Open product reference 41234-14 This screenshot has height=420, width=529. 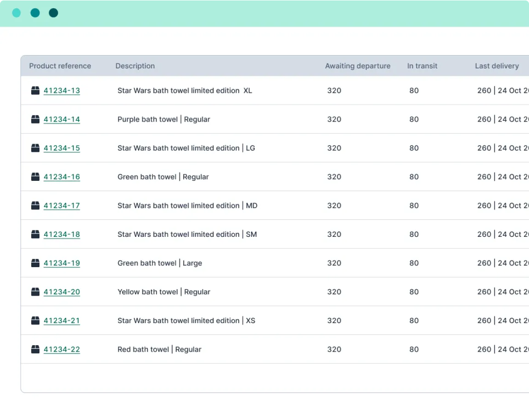[62, 119]
